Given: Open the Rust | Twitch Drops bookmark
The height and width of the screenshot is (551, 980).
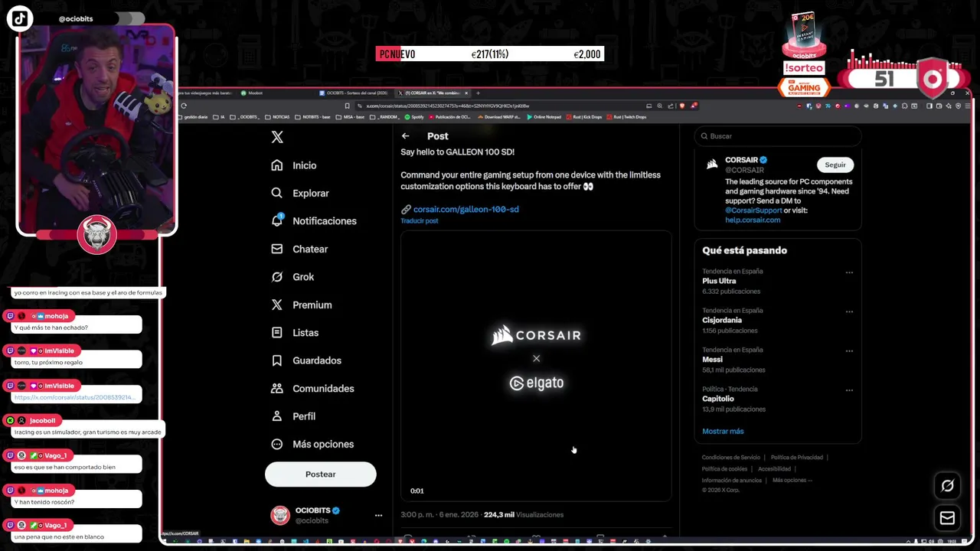Looking at the screenshot, I should pyautogui.click(x=627, y=117).
